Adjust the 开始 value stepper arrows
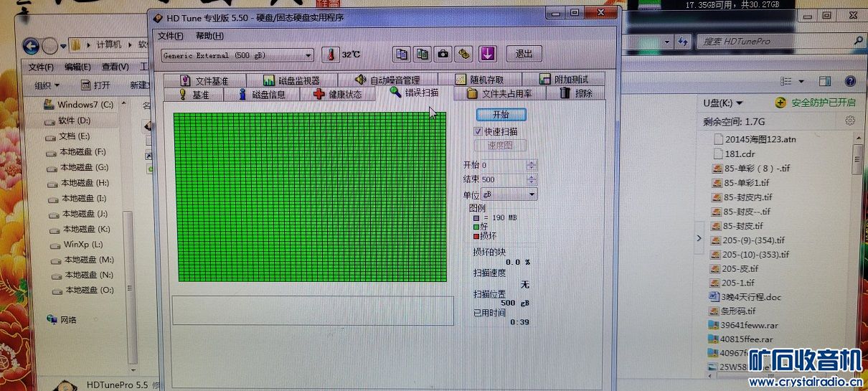 click(531, 165)
